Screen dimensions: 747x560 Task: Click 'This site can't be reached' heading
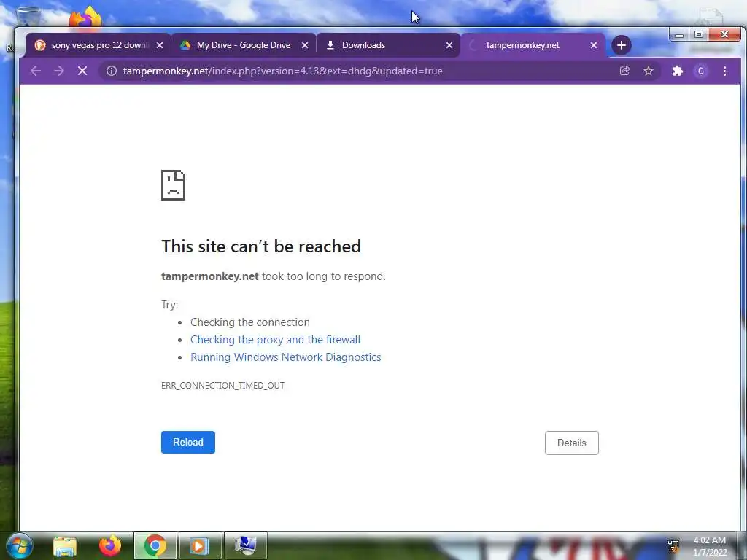pyautogui.click(x=261, y=246)
